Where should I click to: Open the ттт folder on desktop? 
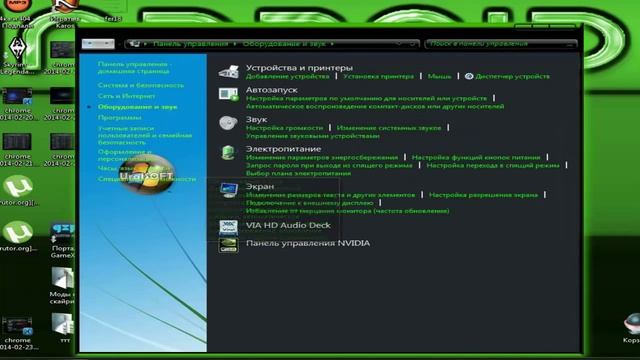pyautogui.click(x=64, y=328)
